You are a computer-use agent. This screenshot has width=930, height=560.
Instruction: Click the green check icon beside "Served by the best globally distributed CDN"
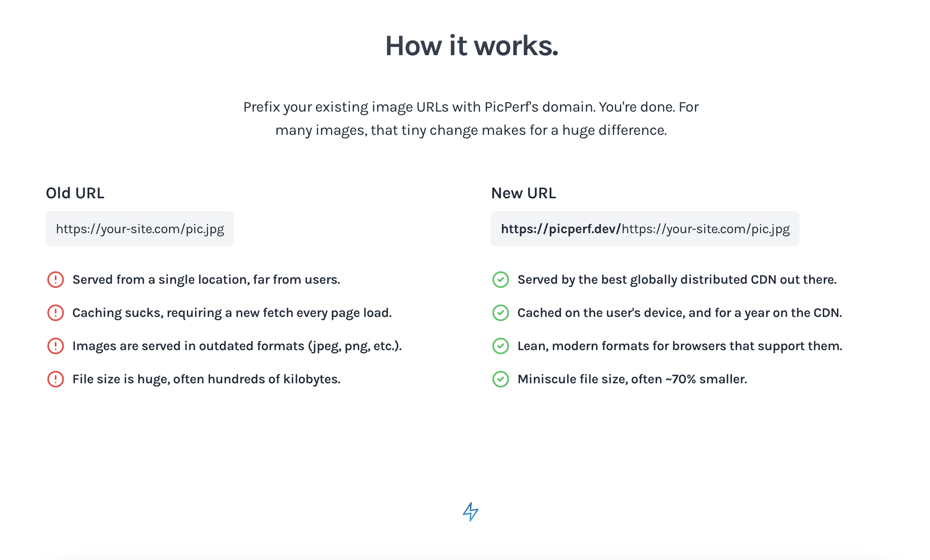coord(501,280)
